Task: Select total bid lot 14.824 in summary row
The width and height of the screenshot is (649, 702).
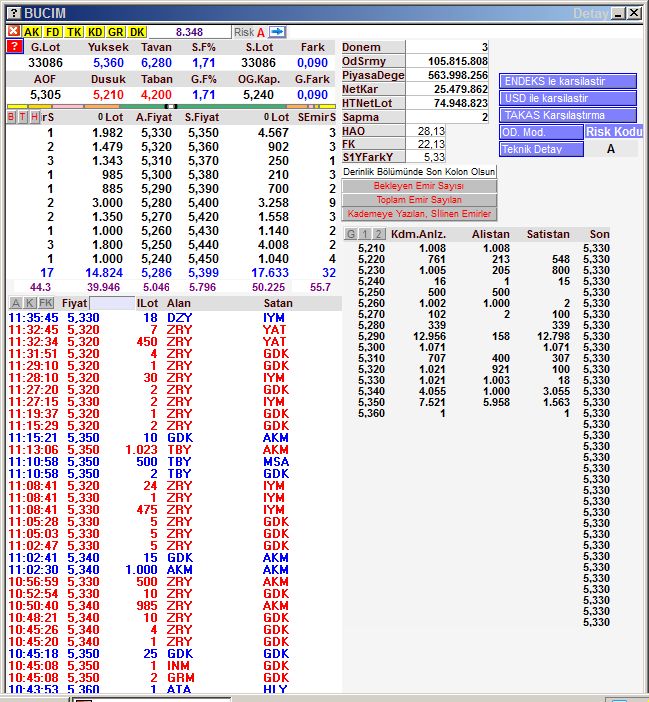Action: click(x=104, y=273)
